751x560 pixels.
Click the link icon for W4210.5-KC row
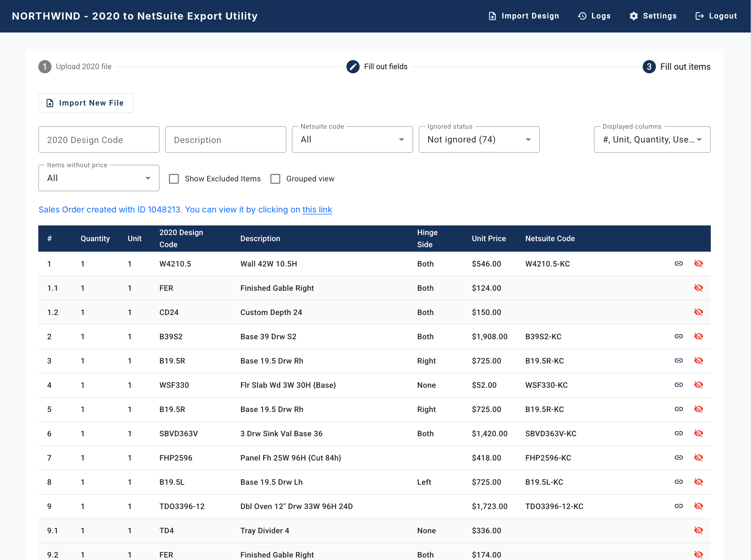pyautogui.click(x=679, y=263)
